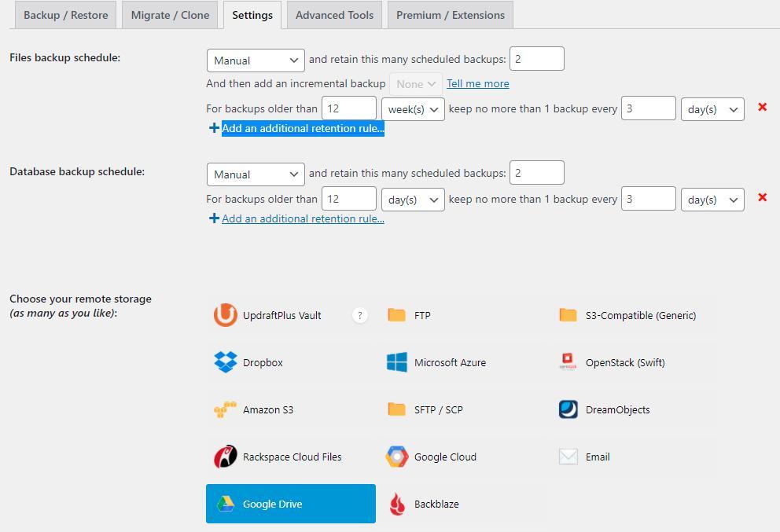780x532 pixels.
Task: Pick the SFTP / SCP folder icon
Action: [396, 409]
